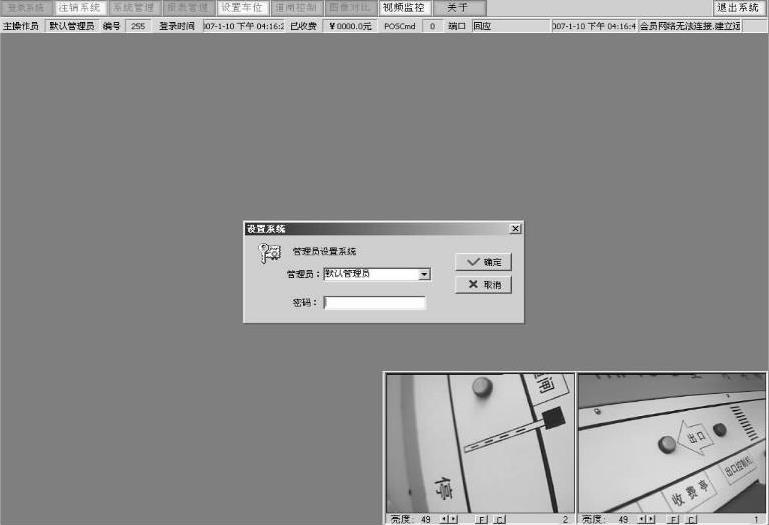Click the F button under camera 2

482,520
